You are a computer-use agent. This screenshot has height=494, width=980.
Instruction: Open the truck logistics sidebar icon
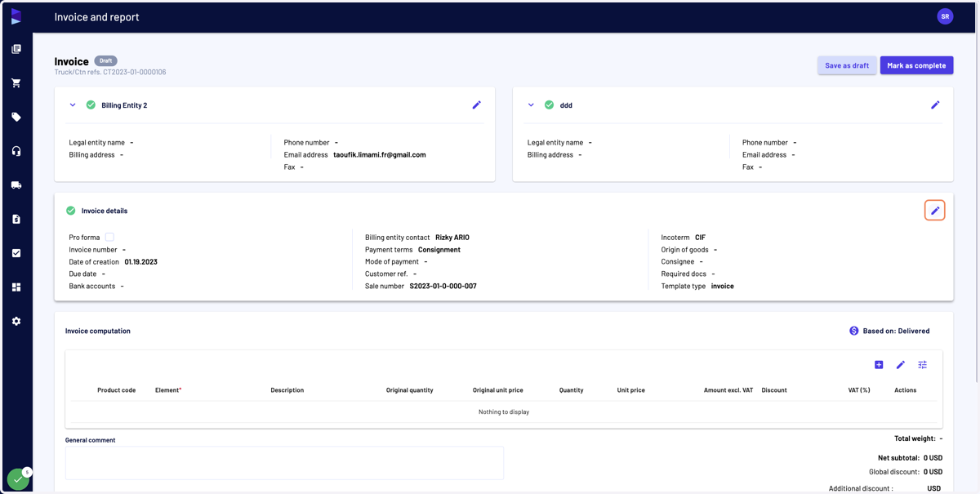pos(16,185)
